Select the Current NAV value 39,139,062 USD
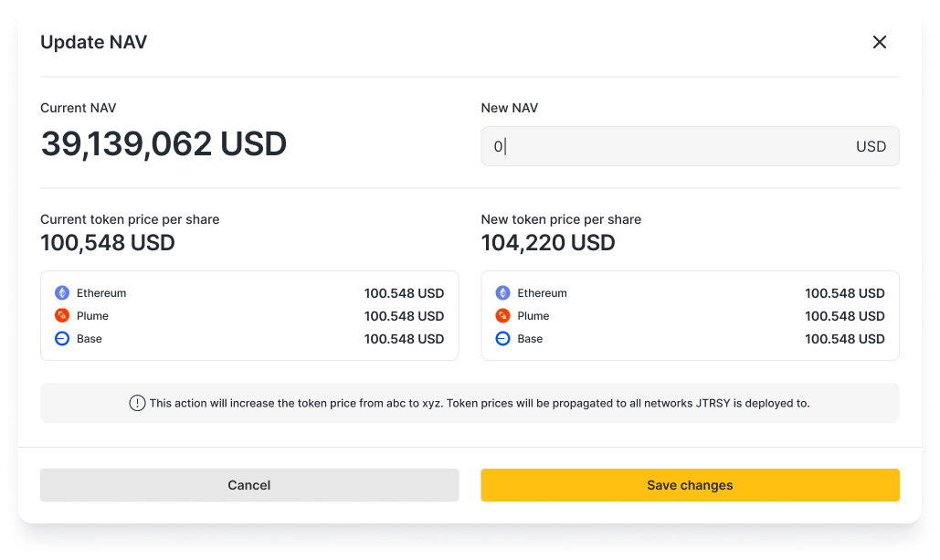Image resolution: width=940 pixels, height=560 pixels. 163,143
